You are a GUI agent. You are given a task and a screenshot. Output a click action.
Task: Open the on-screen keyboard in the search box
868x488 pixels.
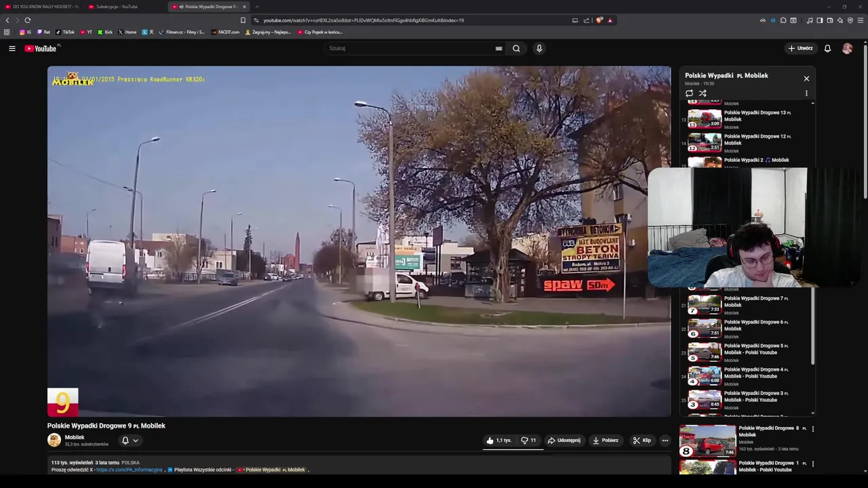click(498, 48)
